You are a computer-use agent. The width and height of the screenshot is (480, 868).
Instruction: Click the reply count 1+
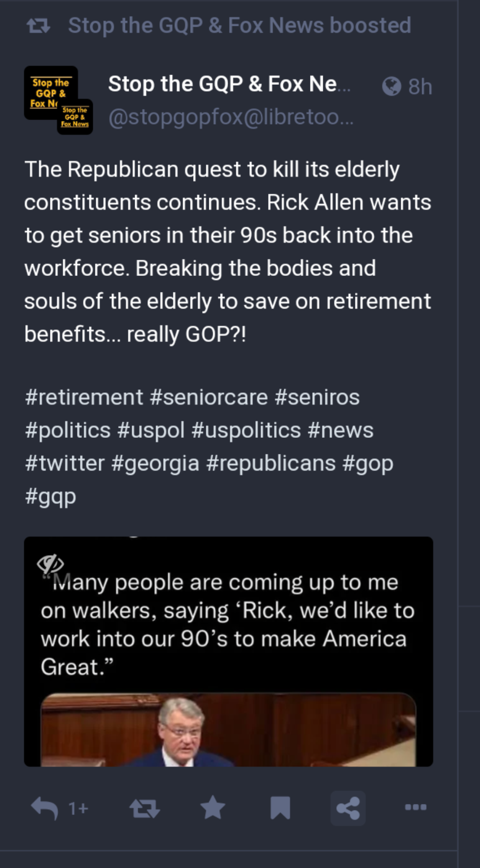click(78, 808)
